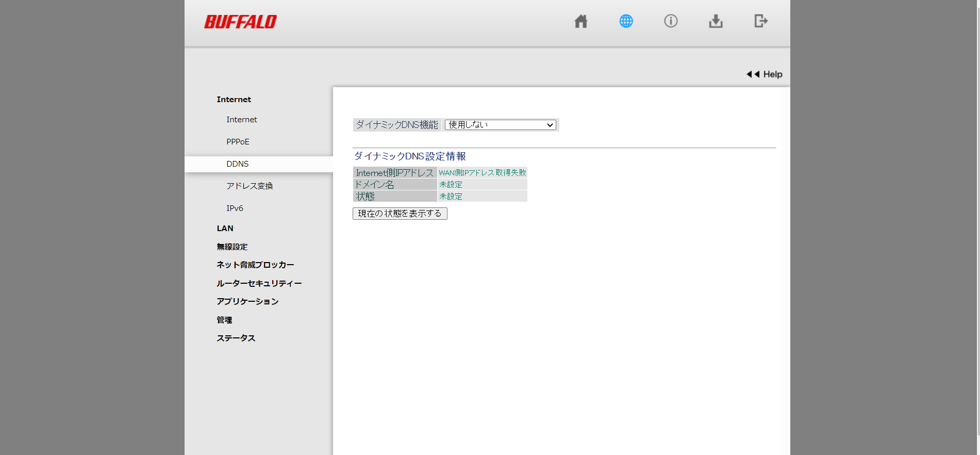Expand the 無線設定 menu section
The height and width of the screenshot is (455, 980).
pyautogui.click(x=232, y=247)
